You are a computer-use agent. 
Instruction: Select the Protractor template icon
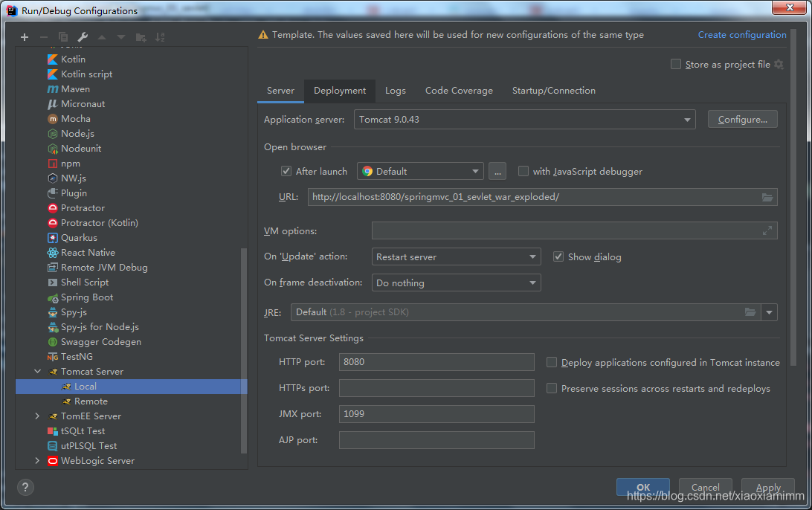pos(52,208)
